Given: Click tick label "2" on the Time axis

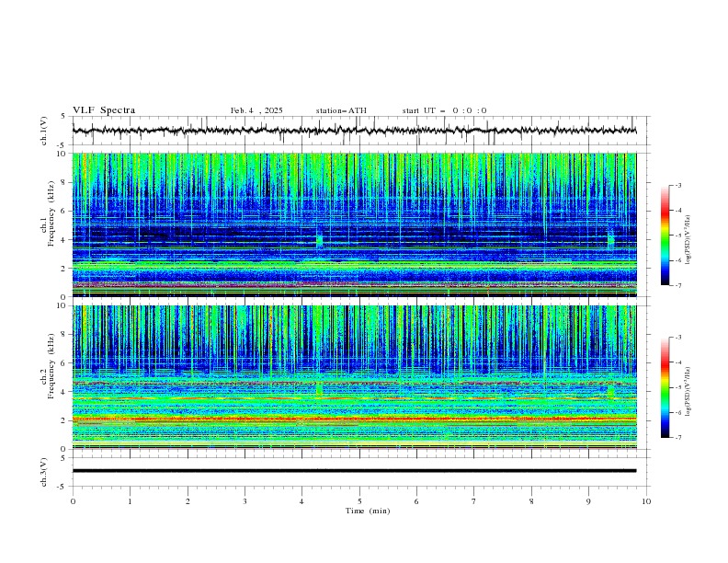Looking at the screenshot, I should [x=188, y=501].
